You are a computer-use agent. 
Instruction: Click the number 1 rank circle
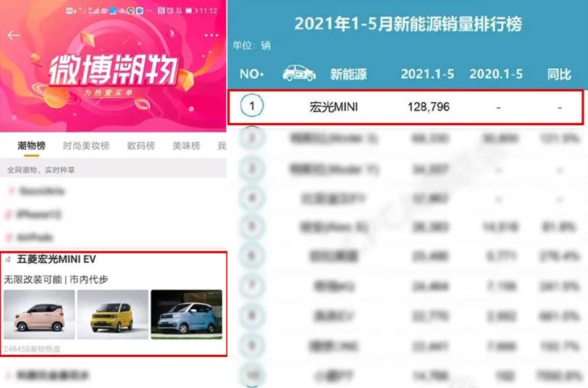tap(252, 106)
